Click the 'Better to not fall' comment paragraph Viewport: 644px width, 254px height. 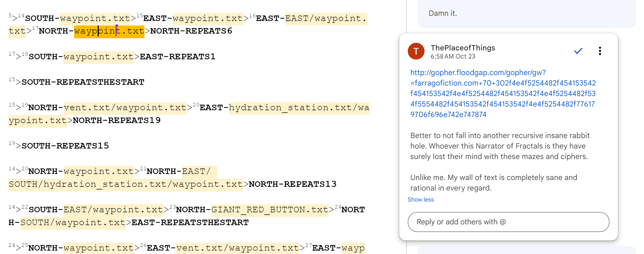(500, 146)
